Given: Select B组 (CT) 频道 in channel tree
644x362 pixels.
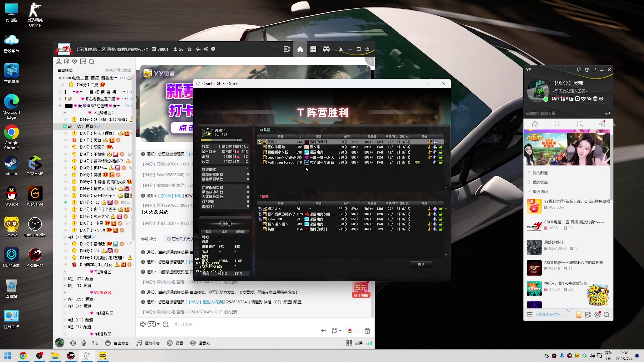Looking at the screenshot, I should coord(80,279).
